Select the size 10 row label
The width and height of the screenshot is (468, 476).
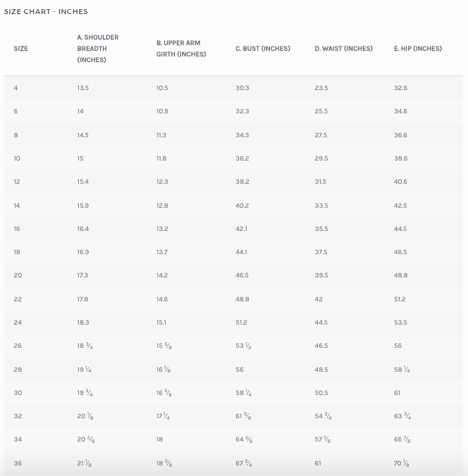(17, 158)
